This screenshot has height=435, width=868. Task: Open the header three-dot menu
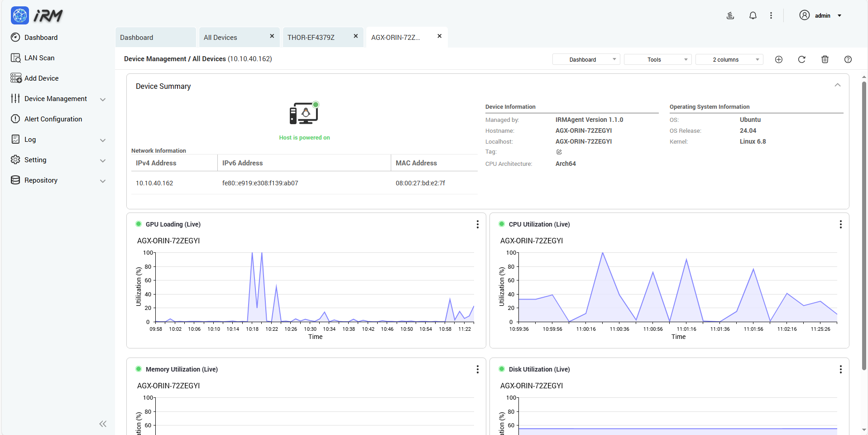click(x=771, y=15)
